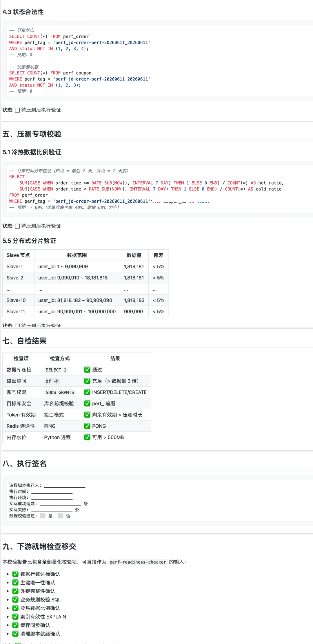Click the 4.3 状态合法性 heading
The image size is (313, 644).
(23, 12)
